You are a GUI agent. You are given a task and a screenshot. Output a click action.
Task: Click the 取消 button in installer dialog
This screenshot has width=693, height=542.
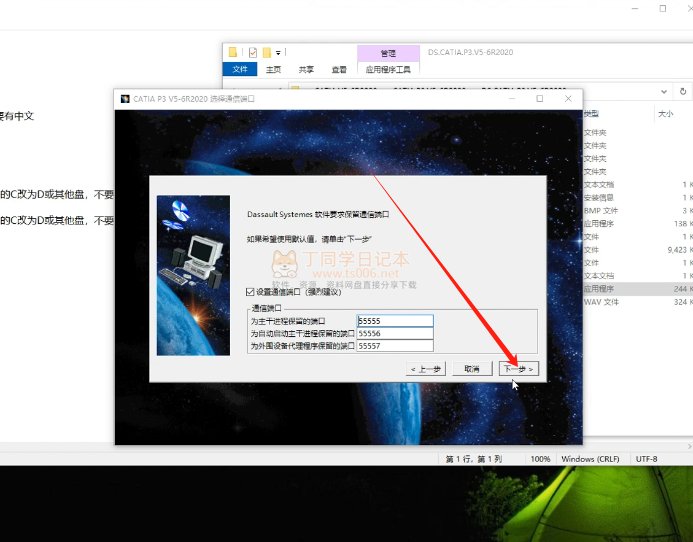pos(472,368)
